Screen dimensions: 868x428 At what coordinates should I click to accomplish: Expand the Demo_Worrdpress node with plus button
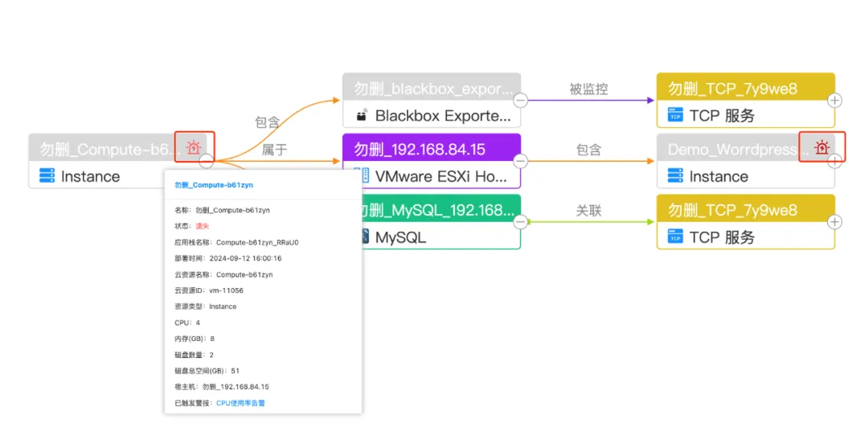[835, 161]
